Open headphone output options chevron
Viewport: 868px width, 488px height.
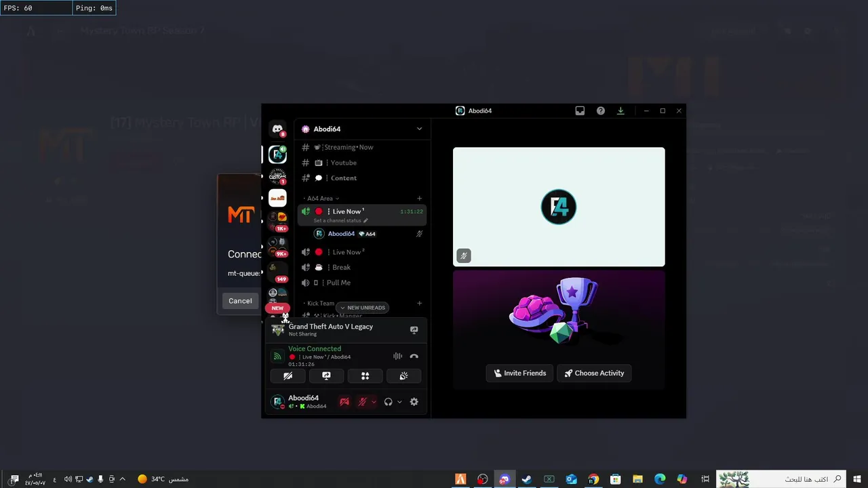pyautogui.click(x=399, y=402)
